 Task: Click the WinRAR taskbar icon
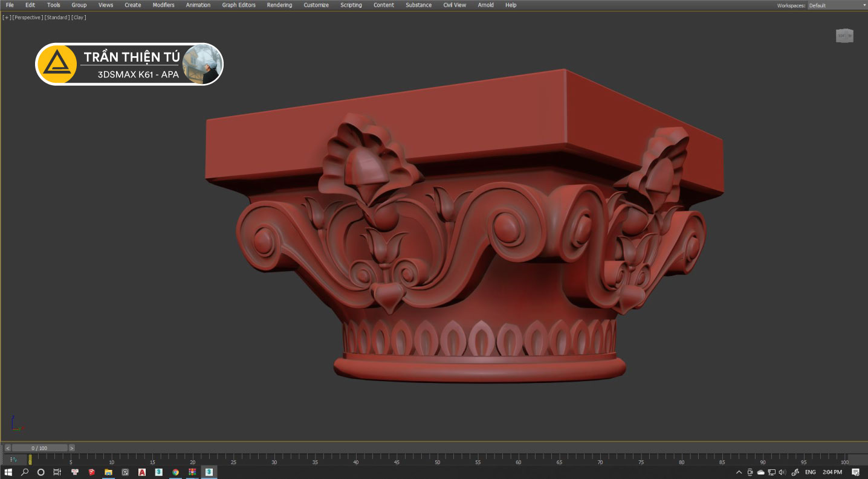pyautogui.click(x=192, y=472)
